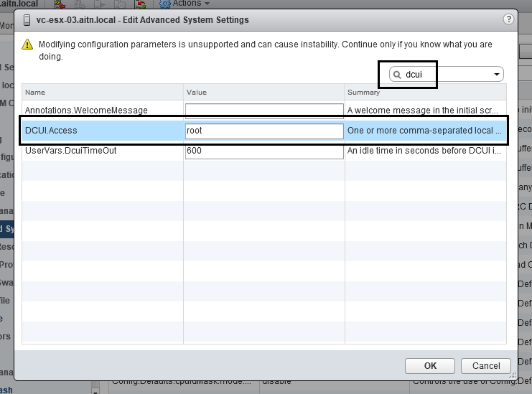Click the empty WelcomeMessage value field
Screen dimensions: 532x394
point(264,111)
